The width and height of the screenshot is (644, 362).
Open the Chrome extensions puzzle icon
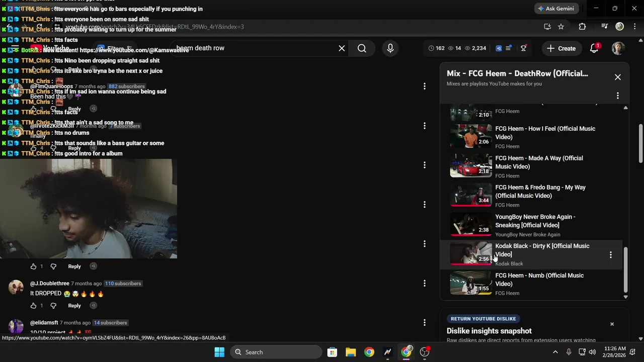tap(582, 27)
